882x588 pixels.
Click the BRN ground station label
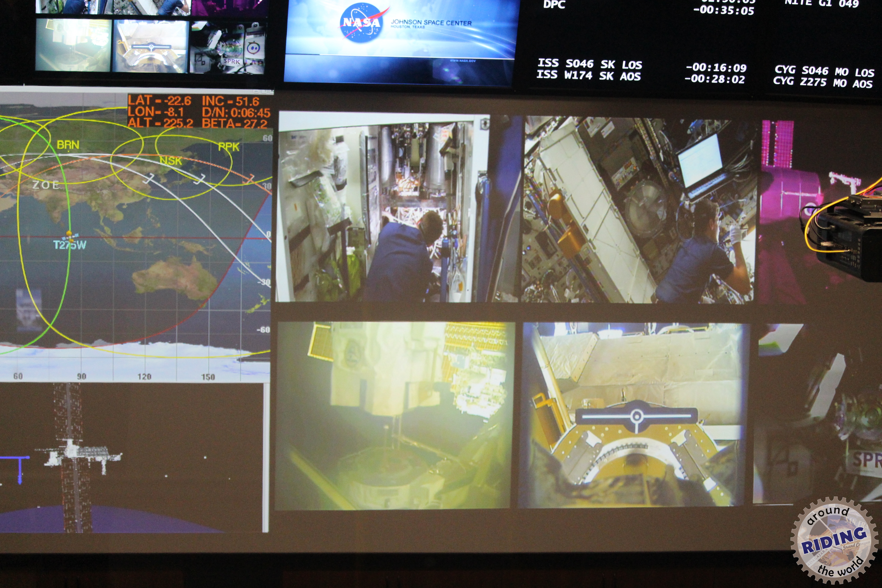[x=68, y=145]
